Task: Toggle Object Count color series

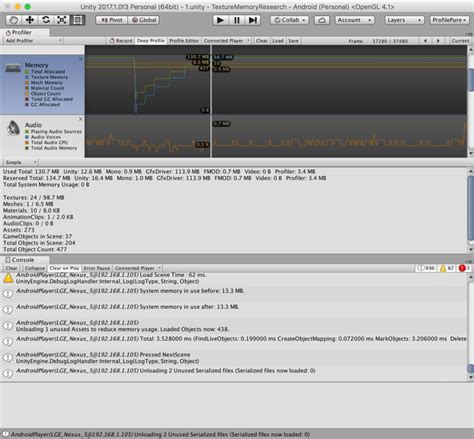Action: click(x=43, y=94)
